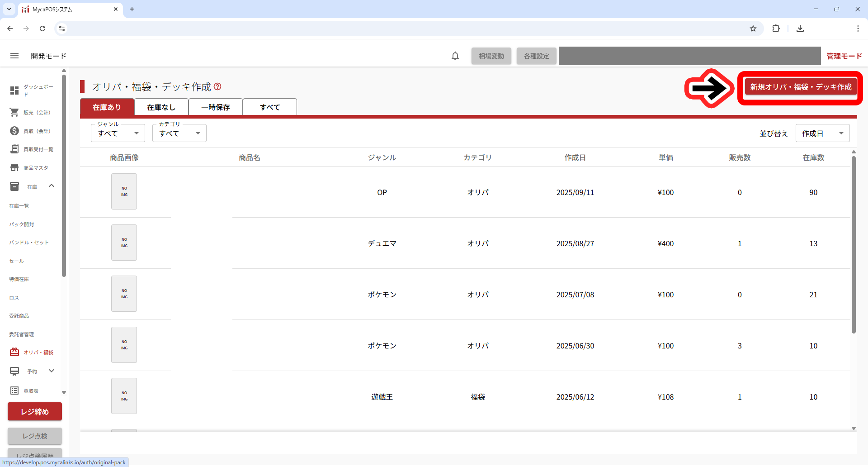The height and width of the screenshot is (467, 868).
Task: Expand the 予約 sidebar section
Action: (x=52, y=371)
